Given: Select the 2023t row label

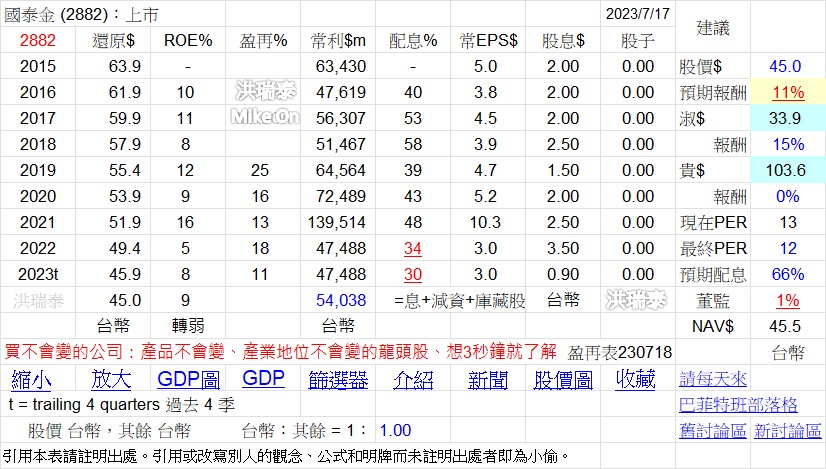Looking at the screenshot, I should [38, 275].
